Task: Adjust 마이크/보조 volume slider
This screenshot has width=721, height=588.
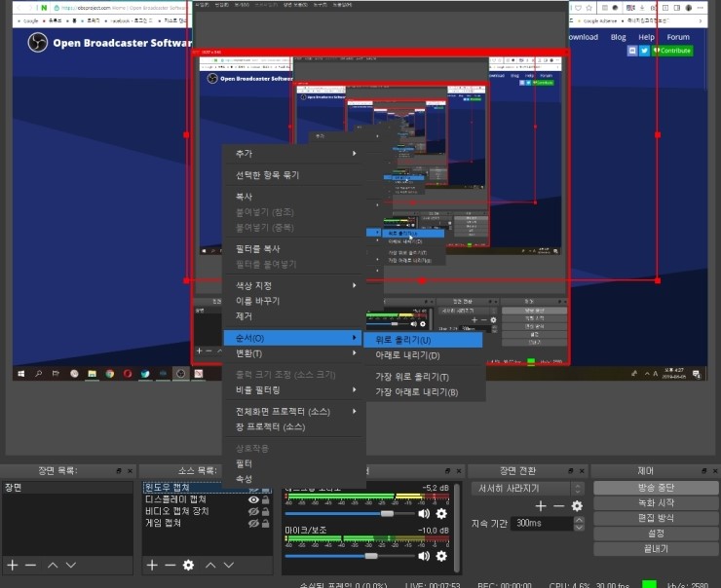Action: 370,556
